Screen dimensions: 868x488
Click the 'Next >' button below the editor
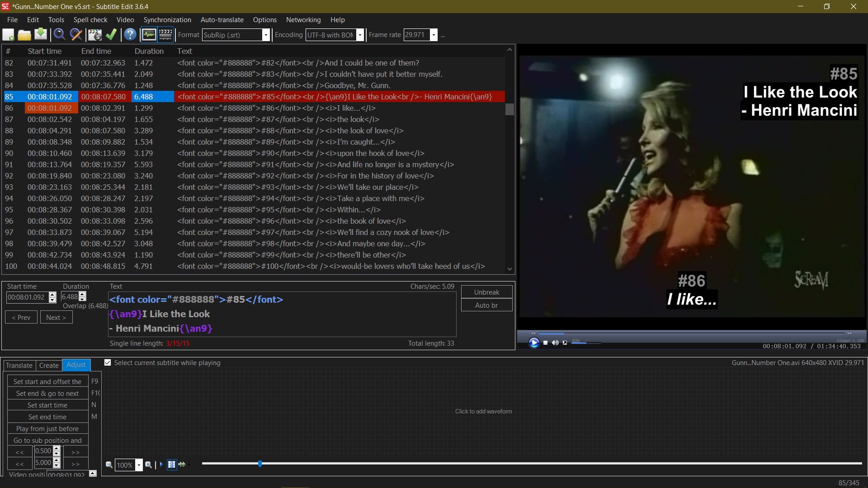click(x=56, y=318)
